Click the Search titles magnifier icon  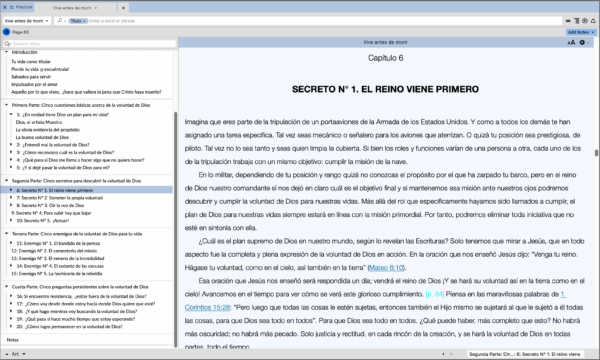[8, 44]
